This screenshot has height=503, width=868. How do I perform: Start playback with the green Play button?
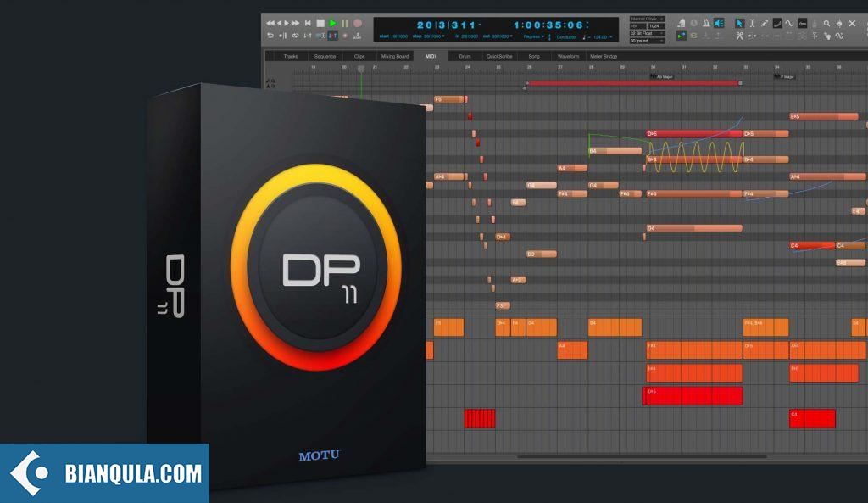point(332,23)
